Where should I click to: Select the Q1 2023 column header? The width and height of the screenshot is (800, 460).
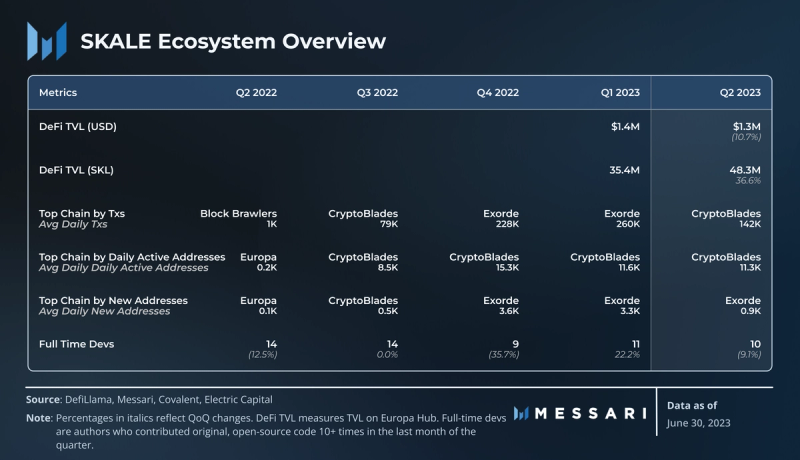click(x=619, y=93)
